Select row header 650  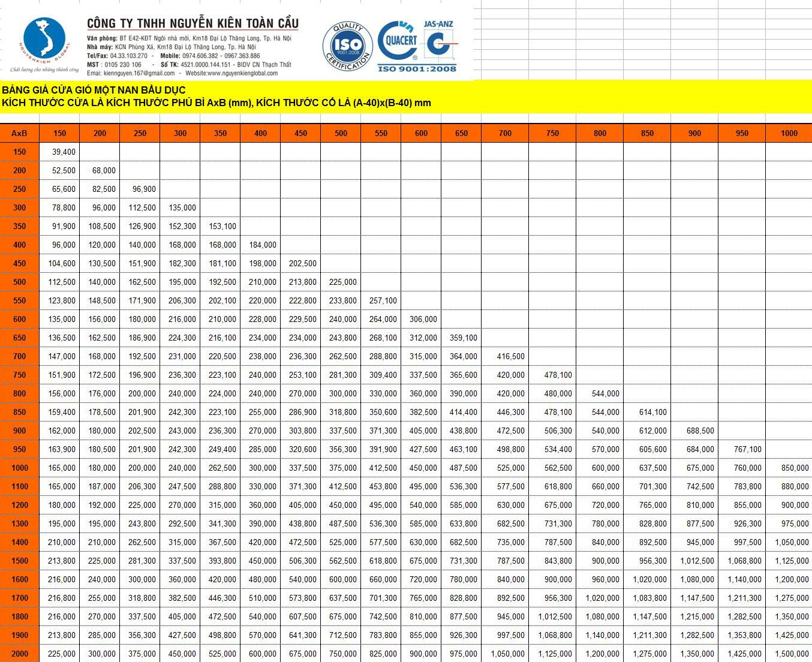tap(20, 338)
